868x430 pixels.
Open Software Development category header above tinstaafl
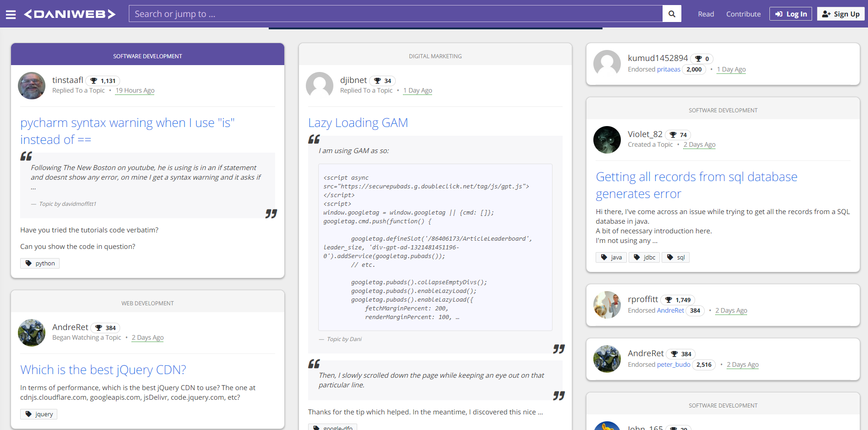(x=148, y=56)
